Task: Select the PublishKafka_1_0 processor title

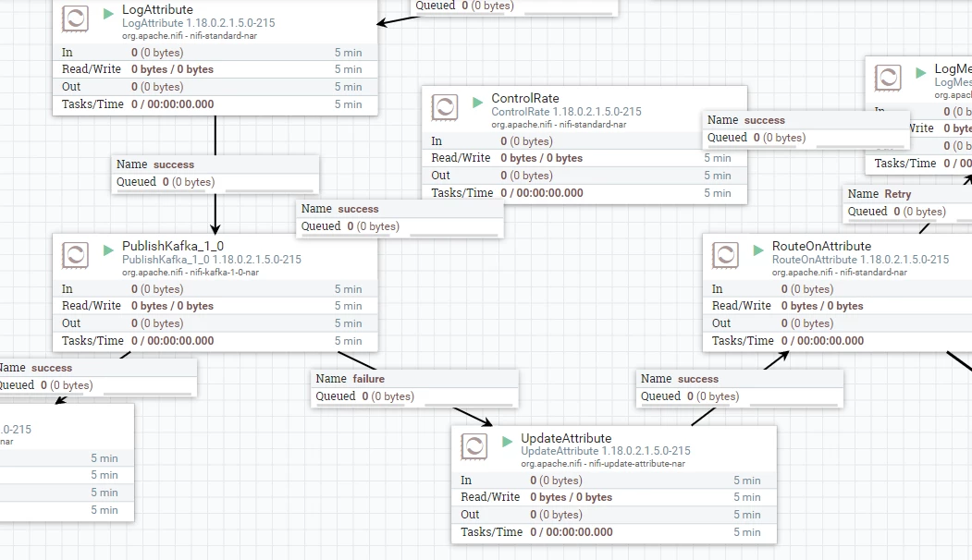Action: (173, 246)
